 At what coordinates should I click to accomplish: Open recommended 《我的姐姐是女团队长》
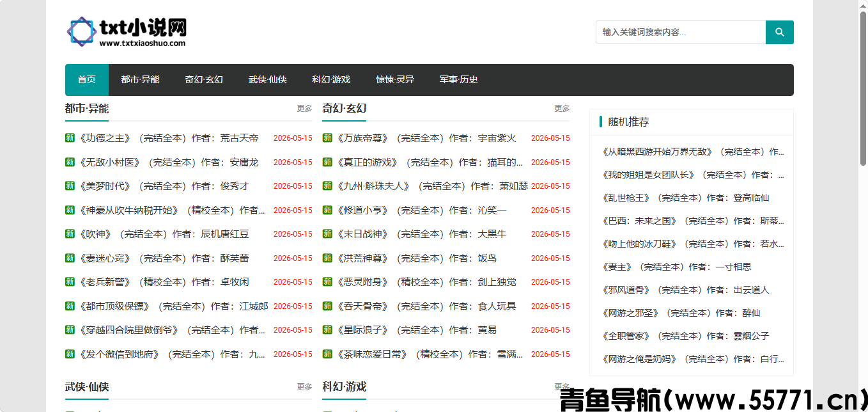692,175
